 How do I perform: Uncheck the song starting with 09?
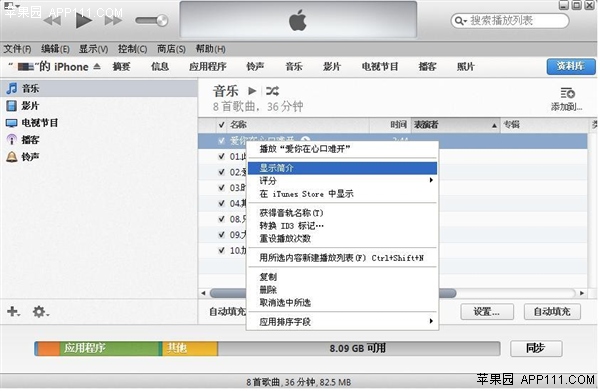coord(221,235)
